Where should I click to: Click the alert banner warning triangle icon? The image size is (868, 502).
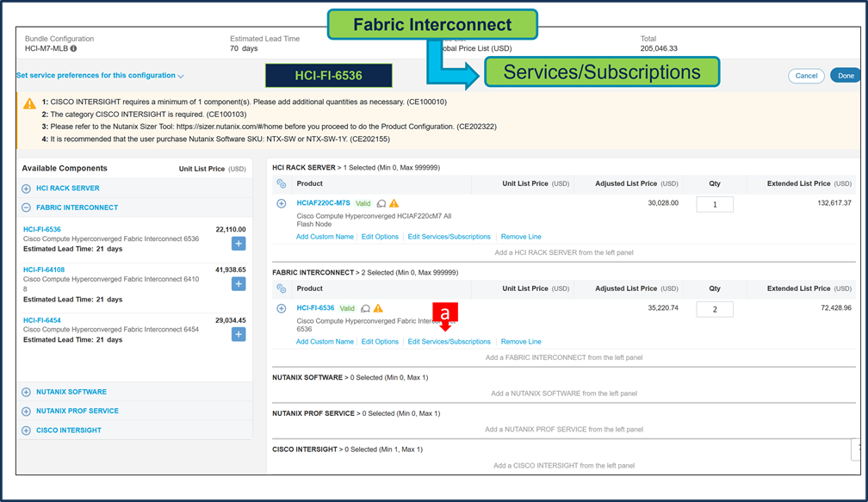click(29, 103)
